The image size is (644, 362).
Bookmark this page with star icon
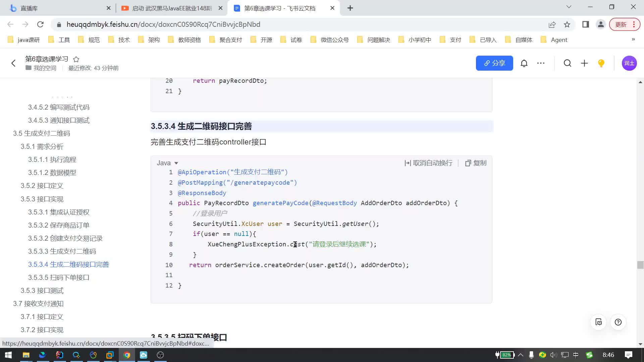(x=567, y=24)
